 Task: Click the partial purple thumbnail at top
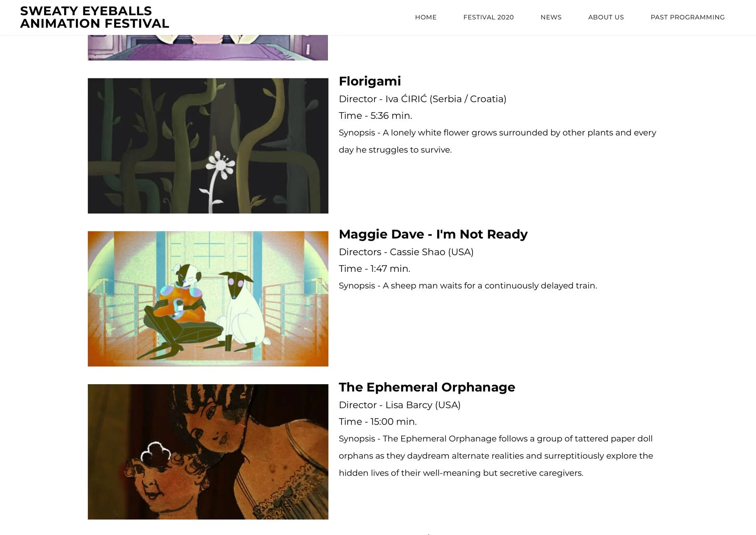(x=208, y=48)
